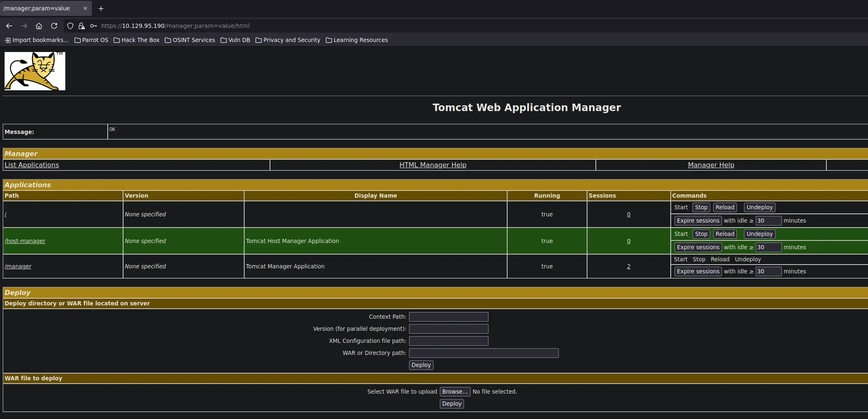Viewport: 868px width, 419px height.
Task: Open the Parrot OS bookmarks folder
Action: coord(91,40)
